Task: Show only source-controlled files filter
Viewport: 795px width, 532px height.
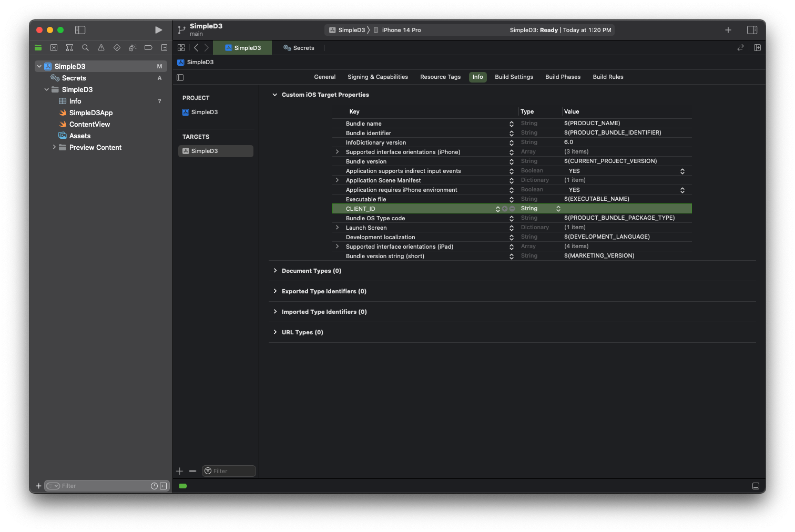Action: [x=164, y=486]
